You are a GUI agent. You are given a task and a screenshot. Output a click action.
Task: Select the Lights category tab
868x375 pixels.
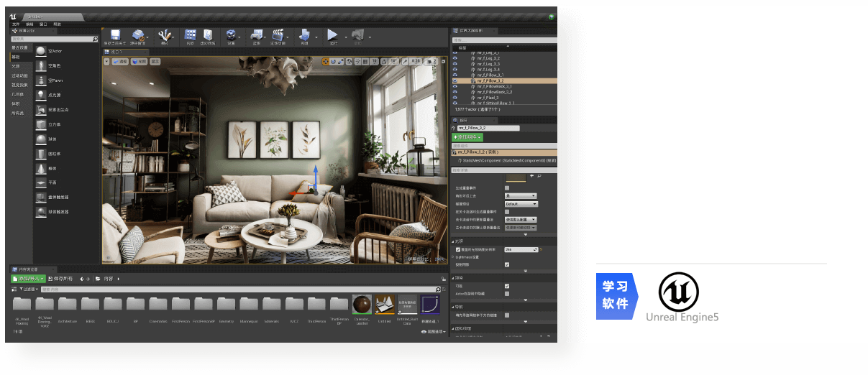point(16,66)
